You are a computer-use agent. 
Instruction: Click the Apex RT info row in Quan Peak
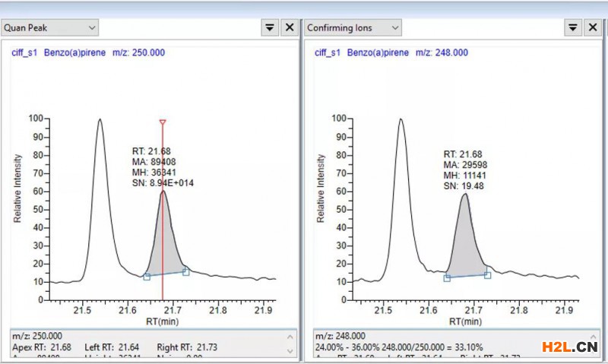coord(114,347)
